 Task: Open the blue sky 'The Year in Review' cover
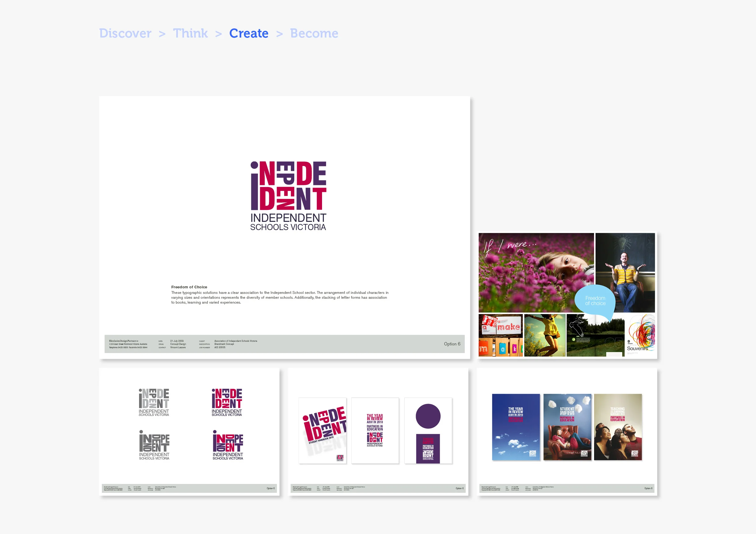pyautogui.click(x=516, y=427)
